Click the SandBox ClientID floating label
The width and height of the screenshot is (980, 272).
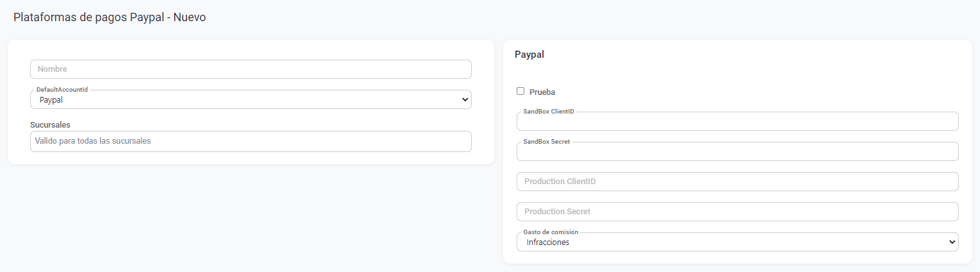[549, 112]
